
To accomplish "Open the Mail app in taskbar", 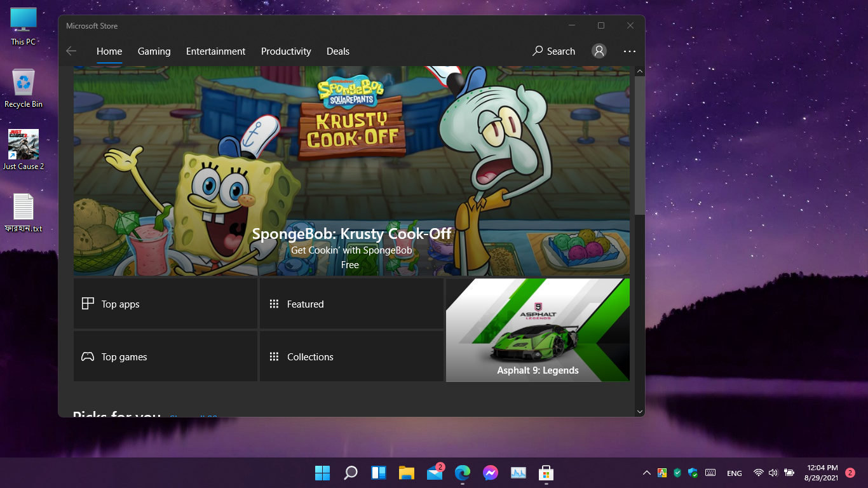I will click(x=435, y=473).
